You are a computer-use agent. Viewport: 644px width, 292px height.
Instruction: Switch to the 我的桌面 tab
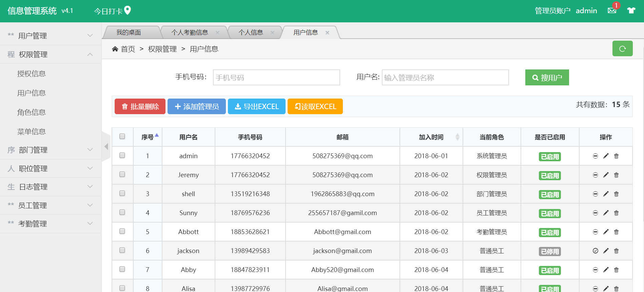click(x=129, y=33)
